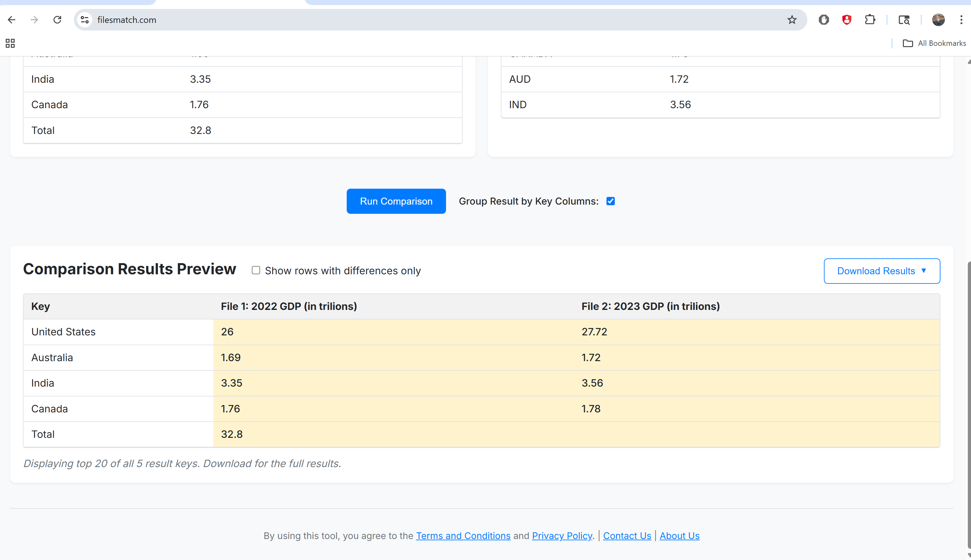The height and width of the screenshot is (560, 971).
Task: Open the extensions puzzle icon
Action: point(870,20)
